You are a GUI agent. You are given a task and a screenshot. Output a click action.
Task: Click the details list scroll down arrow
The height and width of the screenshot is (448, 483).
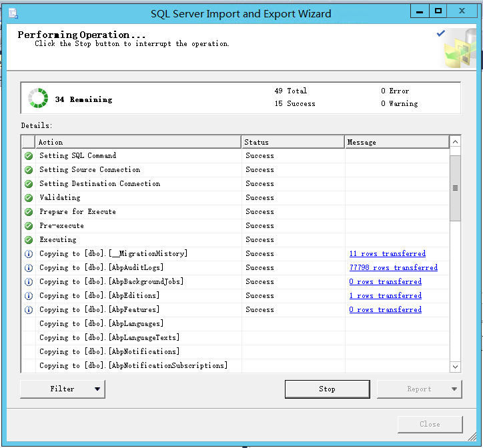pyautogui.click(x=455, y=367)
